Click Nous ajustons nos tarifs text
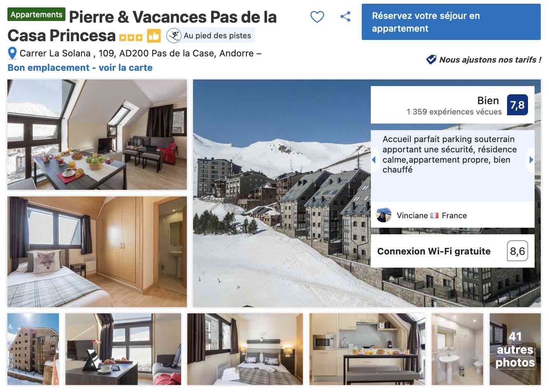This screenshot has height=392, width=549. pyautogui.click(x=490, y=60)
